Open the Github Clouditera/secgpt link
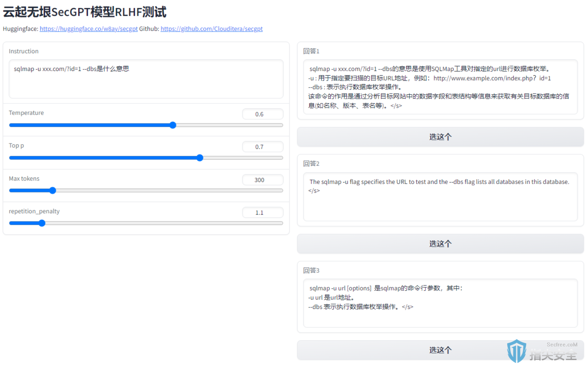Image resolution: width=588 pixels, height=368 pixels. click(212, 29)
